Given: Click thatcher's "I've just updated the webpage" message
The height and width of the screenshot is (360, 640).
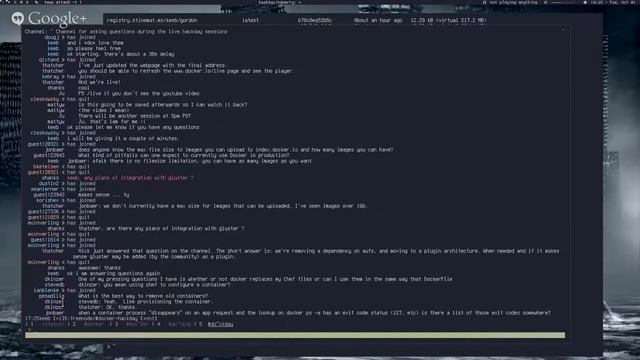Looking at the screenshot, I should click(x=152, y=65).
